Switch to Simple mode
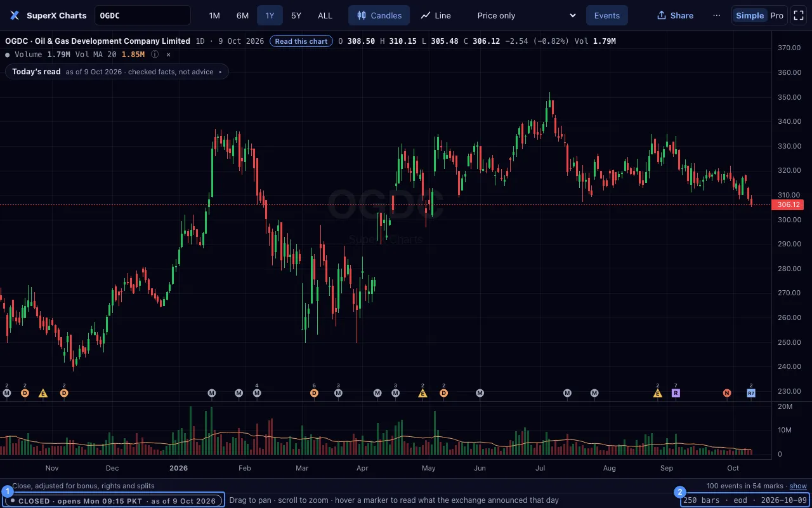 (x=750, y=15)
